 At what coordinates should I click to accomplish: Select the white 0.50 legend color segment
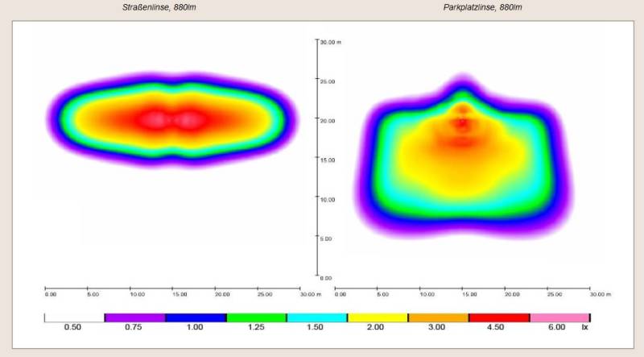(x=74, y=318)
